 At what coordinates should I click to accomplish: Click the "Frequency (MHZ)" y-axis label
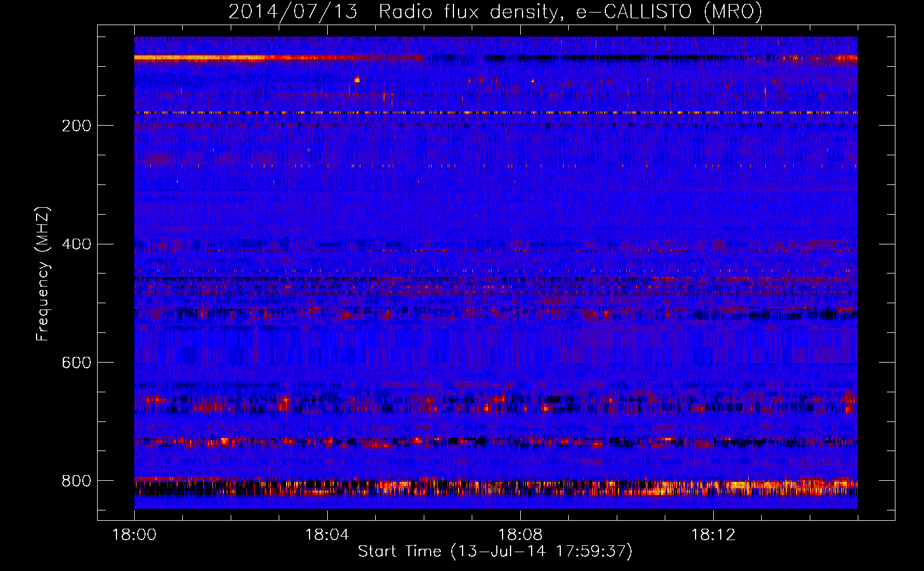tap(43, 274)
